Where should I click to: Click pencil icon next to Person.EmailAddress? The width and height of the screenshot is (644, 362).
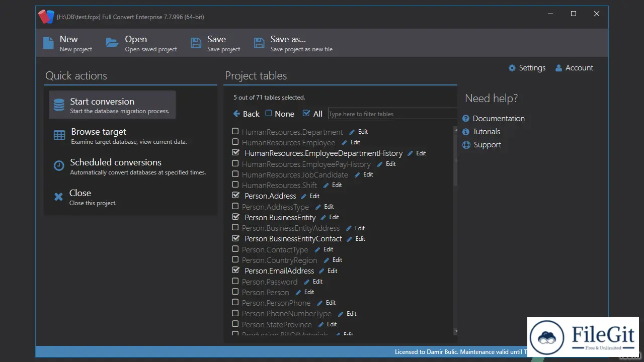322,271
